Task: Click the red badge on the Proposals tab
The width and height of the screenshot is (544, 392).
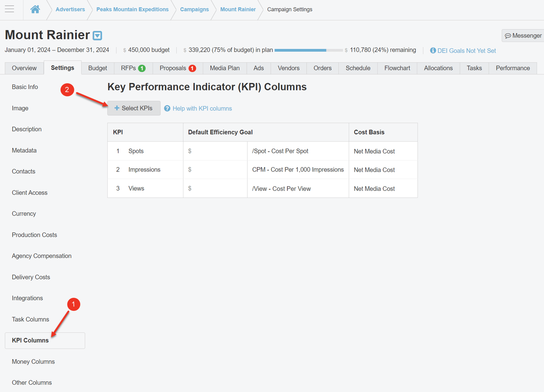Action: [x=192, y=68]
